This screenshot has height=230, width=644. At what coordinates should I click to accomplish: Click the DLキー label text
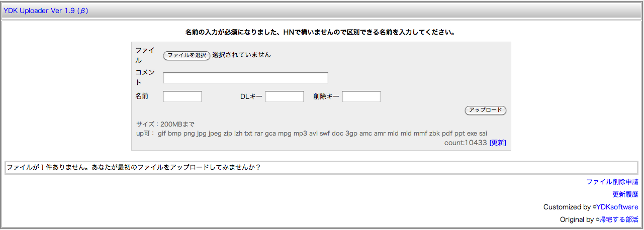click(251, 96)
